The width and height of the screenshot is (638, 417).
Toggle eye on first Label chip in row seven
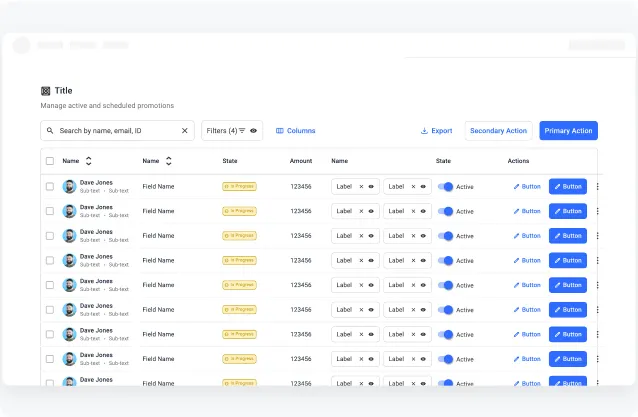pos(371,334)
